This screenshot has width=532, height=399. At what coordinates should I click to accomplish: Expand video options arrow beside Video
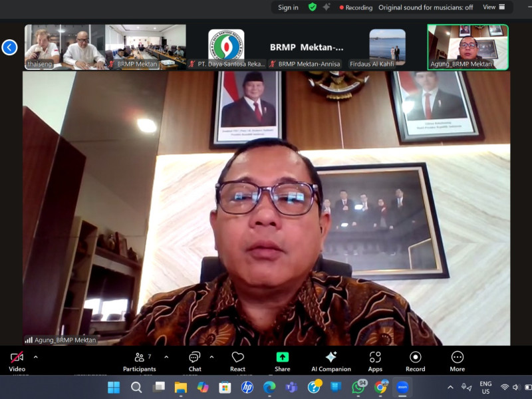pos(35,356)
